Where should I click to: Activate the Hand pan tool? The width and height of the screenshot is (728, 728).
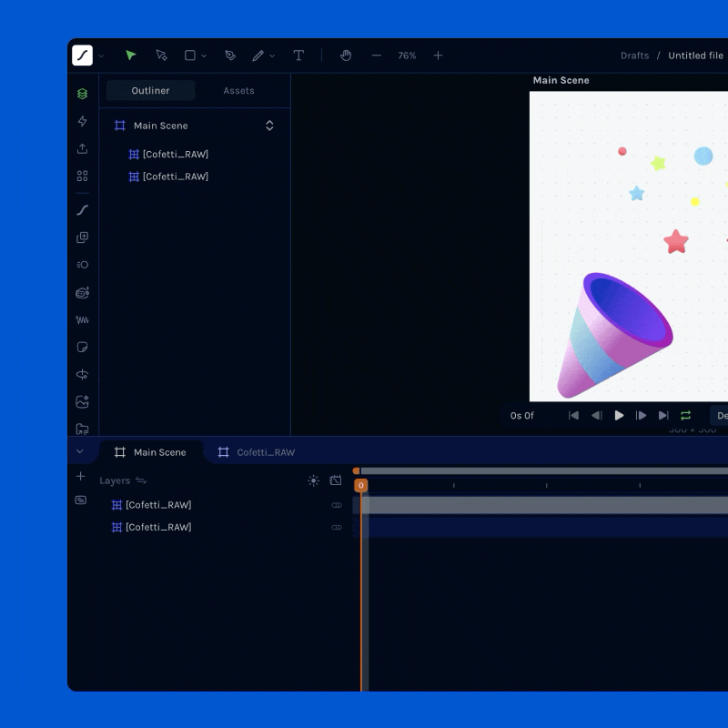346,56
